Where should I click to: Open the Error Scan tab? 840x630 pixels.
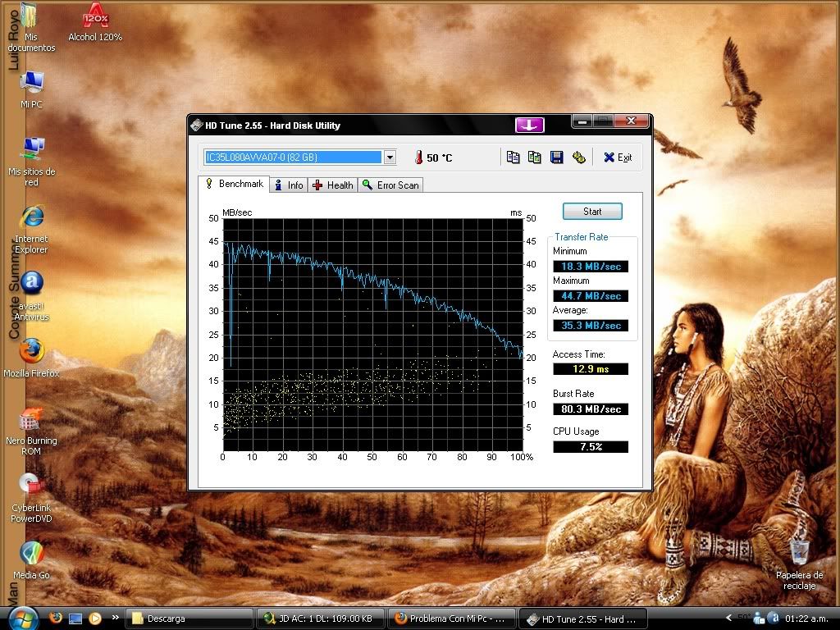(x=390, y=185)
